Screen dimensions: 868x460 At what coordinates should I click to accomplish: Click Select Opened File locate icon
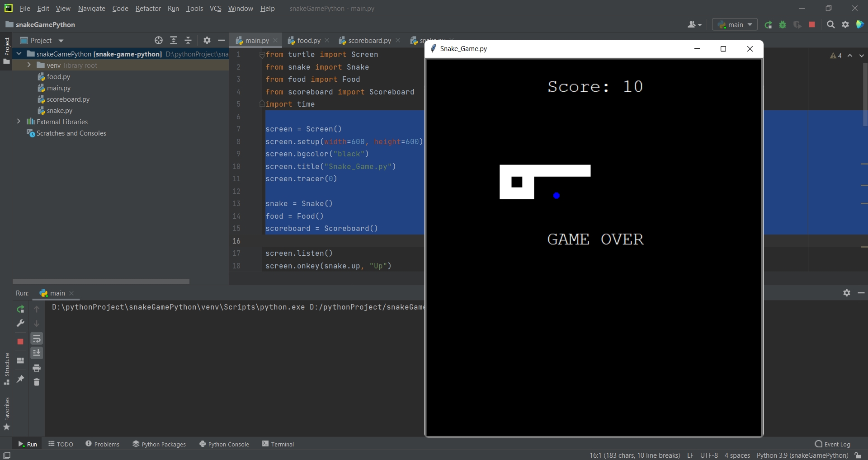tap(159, 41)
